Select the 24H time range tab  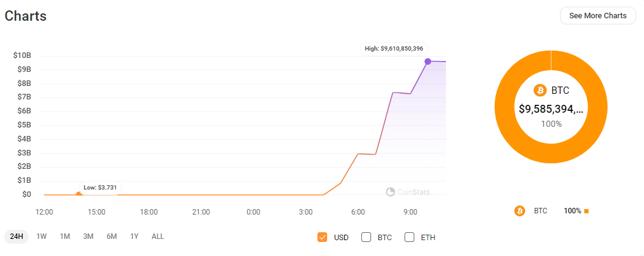pyautogui.click(x=17, y=236)
